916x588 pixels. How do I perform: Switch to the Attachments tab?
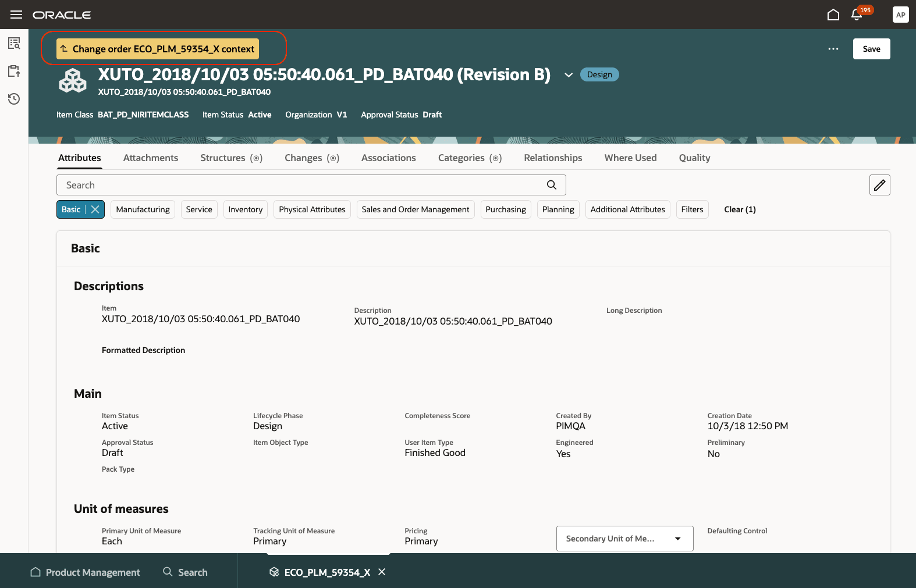[x=151, y=158]
